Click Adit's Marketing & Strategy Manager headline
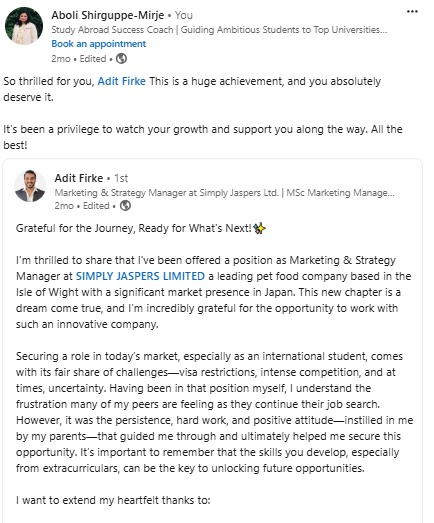The width and height of the screenshot is (434, 523). 224,193
